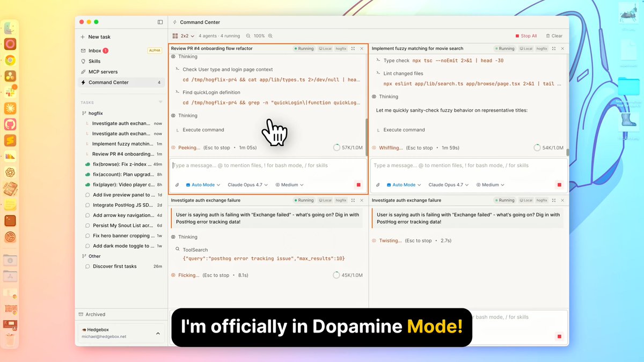
Task: Click Local badge in Review PR #4 pane
Action: tap(325, 49)
